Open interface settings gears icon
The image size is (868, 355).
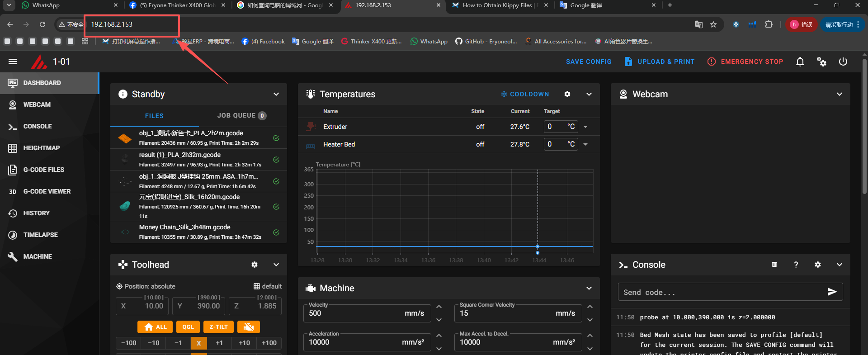(821, 62)
